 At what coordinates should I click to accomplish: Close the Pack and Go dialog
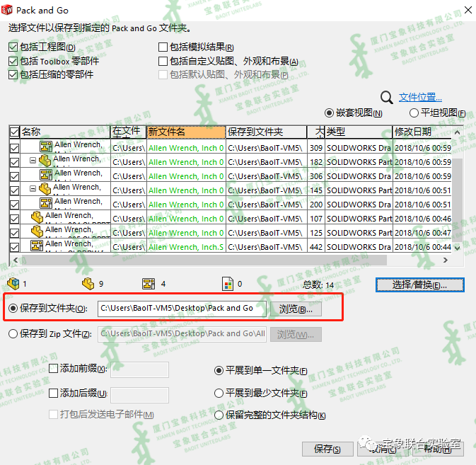(x=468, y=10)
